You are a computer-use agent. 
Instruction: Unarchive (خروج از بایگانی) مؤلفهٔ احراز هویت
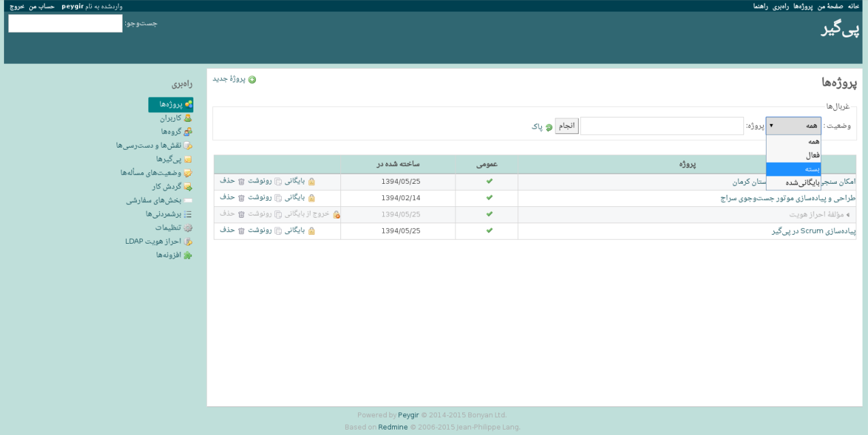pos(312,214)
